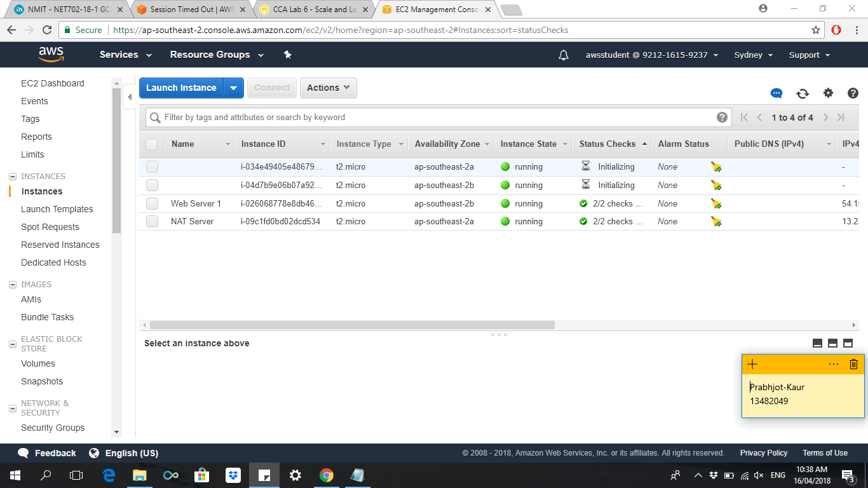Open help via the question mark icon
Image resolution: width=868 pixels, height=488 pixels.
853,93
